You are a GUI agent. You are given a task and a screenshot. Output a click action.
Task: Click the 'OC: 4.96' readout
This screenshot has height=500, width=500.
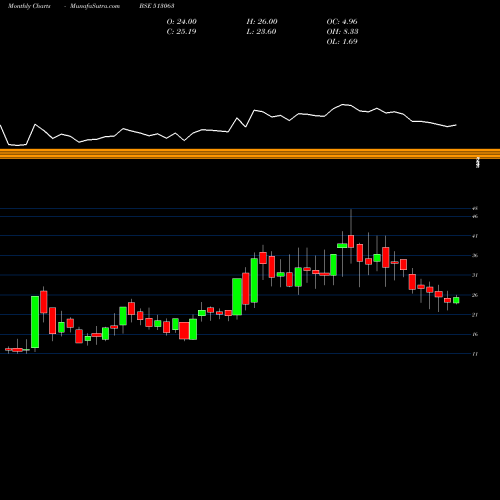point(342,22)
